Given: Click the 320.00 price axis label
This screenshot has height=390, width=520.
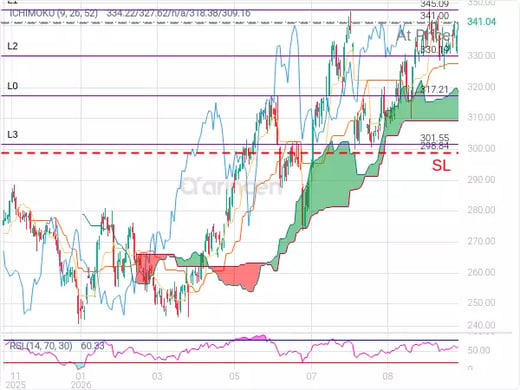Looking at the screenshot, I should click(x=481, y=87).
